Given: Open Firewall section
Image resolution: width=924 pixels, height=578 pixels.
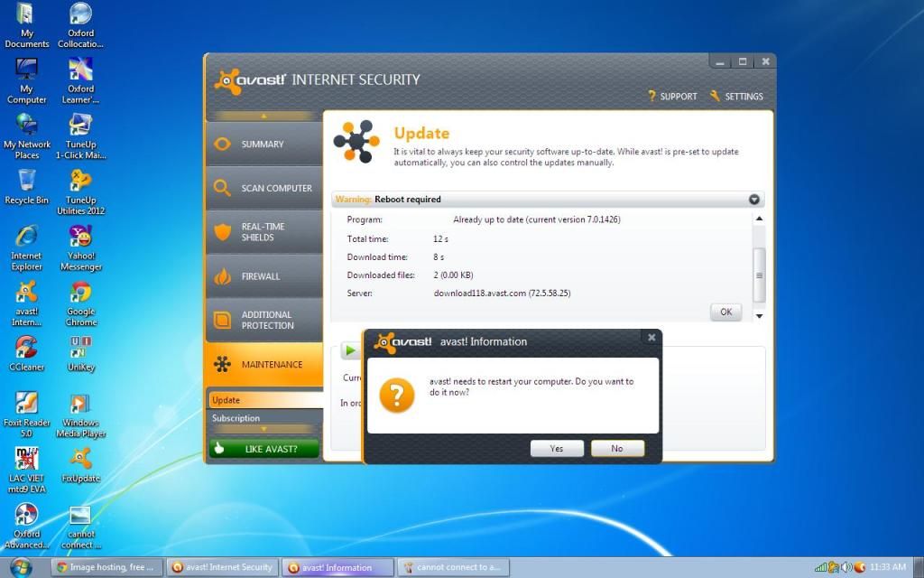Looking at the screenshot, I should pyautogui.click(x=264, y=276).
